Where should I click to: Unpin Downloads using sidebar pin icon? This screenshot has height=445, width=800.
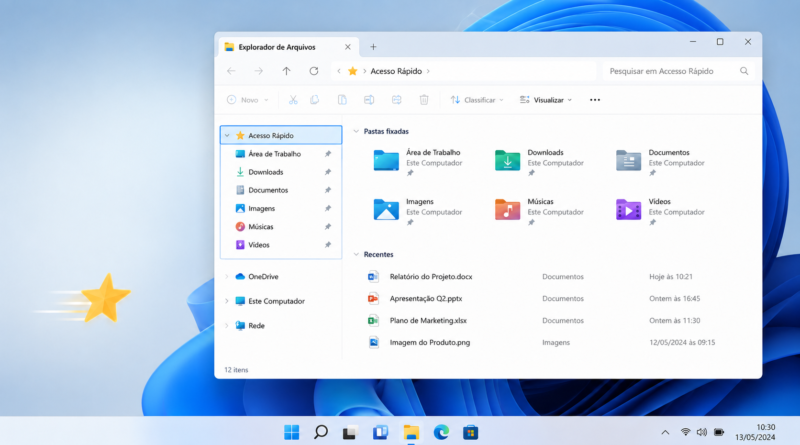[328, 172]
